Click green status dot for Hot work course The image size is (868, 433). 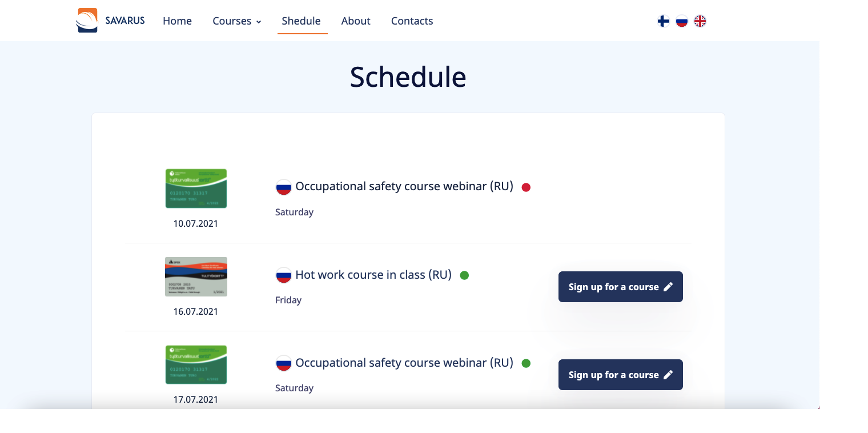click(464, 275)
